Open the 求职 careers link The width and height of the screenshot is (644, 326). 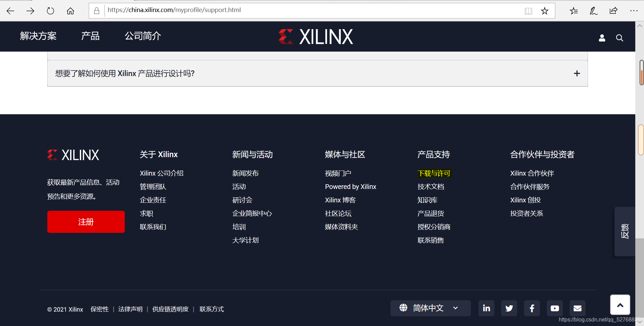[x=147, y=213]
